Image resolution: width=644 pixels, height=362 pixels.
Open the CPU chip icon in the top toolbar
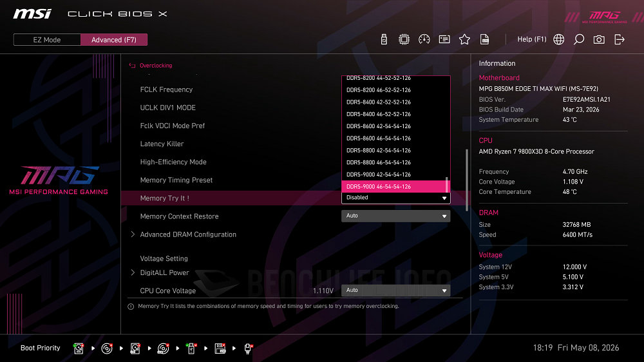click(x=404, y=39)
